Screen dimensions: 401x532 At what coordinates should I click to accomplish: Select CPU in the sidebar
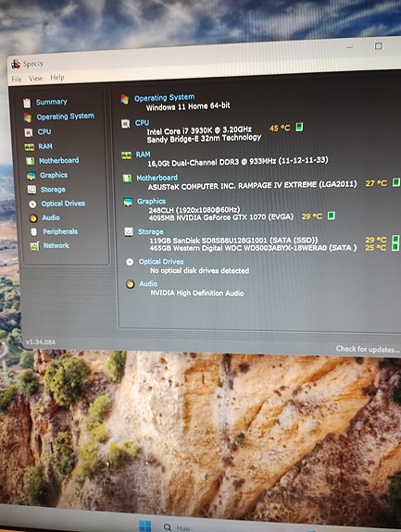pyautogui.click(x=44, y=131)
